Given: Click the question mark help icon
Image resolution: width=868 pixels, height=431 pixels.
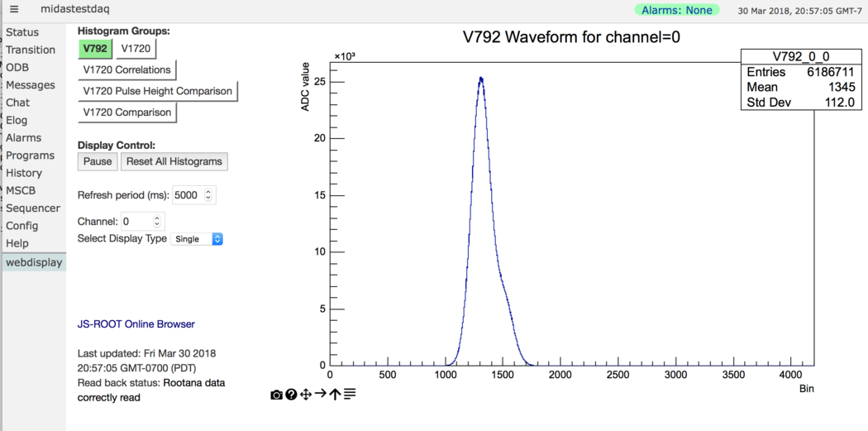Looking at the screenshot, I should pyautogui.click(x=291, y=395).
